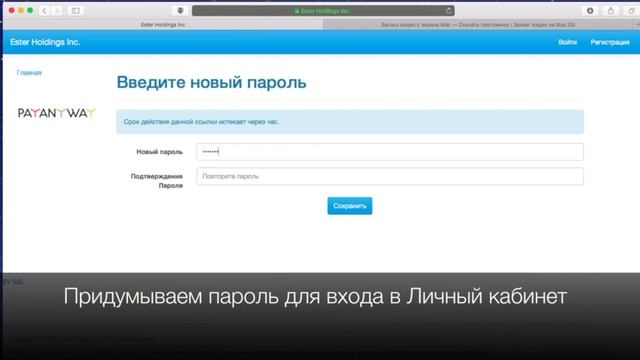Focus the Повторите пароль field
The width and height of the screenshot is (640, 360).
click(390, 176)
